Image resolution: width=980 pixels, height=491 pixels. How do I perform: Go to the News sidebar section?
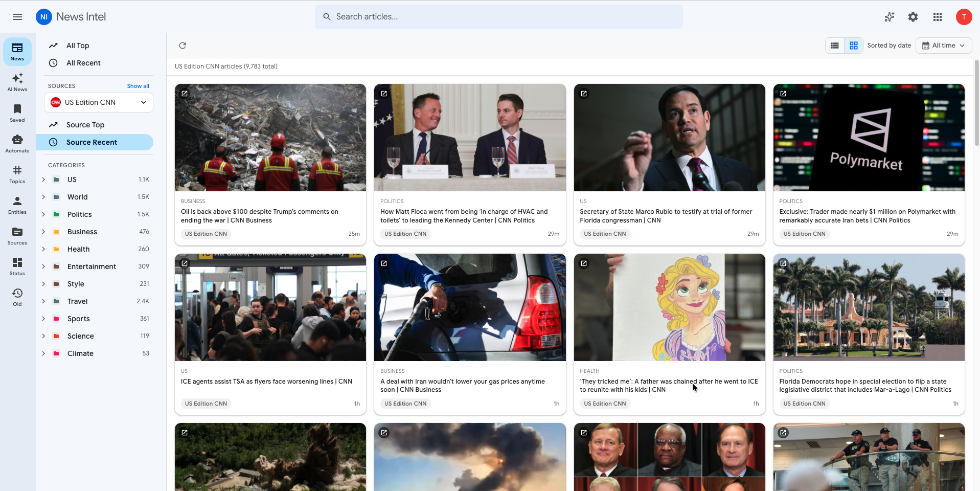coord(17,52)
